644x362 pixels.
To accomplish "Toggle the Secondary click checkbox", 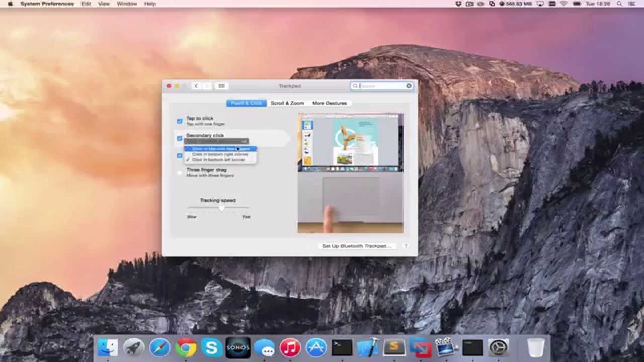I will click(180, 138).
